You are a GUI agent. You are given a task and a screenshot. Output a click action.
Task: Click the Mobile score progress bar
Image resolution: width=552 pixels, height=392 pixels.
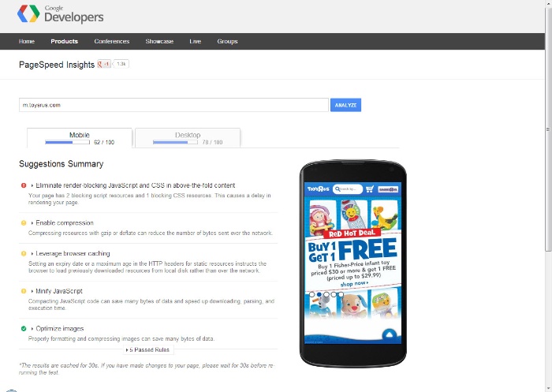click(67, 142)
